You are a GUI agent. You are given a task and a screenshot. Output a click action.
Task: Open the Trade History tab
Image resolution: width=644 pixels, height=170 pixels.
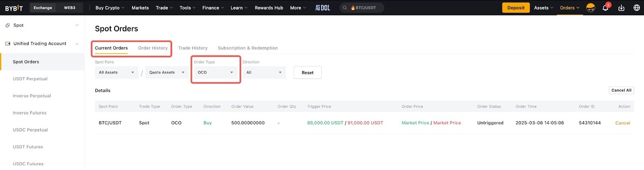pyautogui.click(x=193, y=48)
